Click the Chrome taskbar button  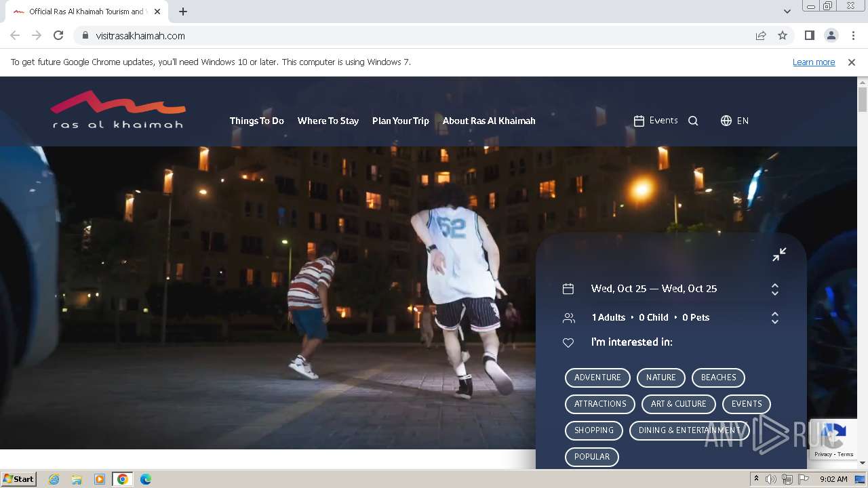coord(122,479)
